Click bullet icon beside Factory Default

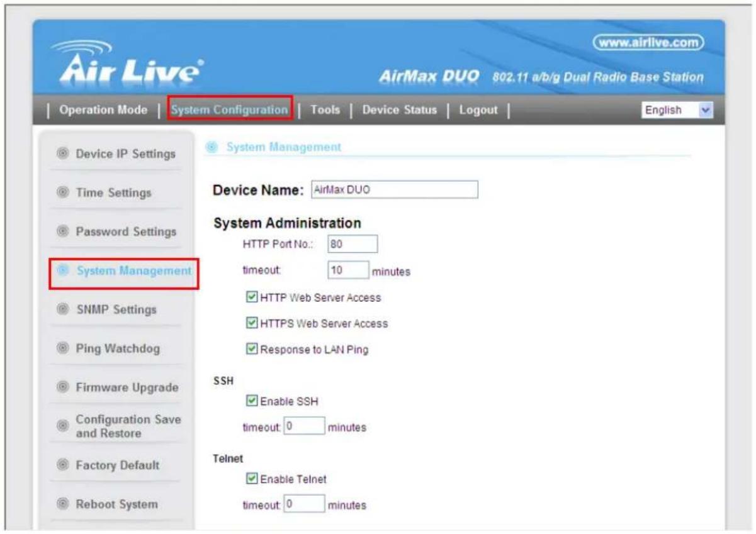coord(62,465)
